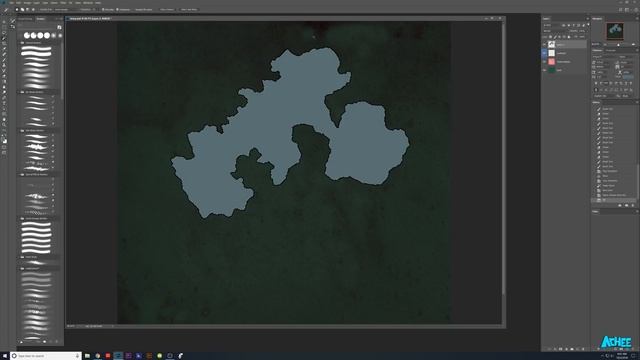The image size is (640, 360).
Task: Click the pixel layer filter icon in Layers
Action: (564, 25)
